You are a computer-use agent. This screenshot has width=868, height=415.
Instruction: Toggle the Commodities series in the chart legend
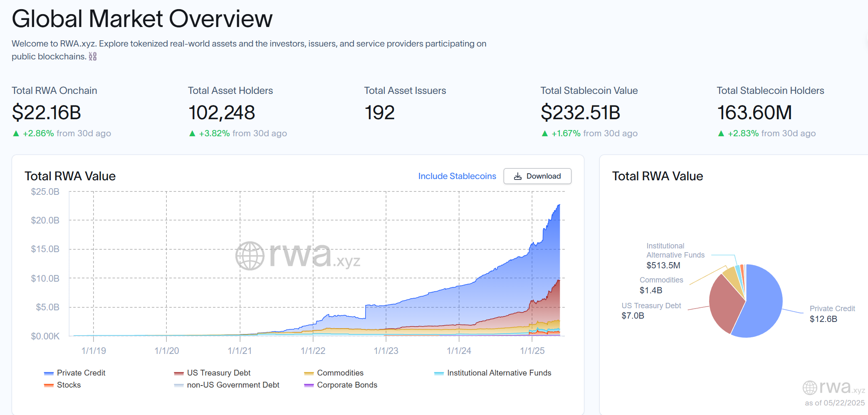click(334, 373)
